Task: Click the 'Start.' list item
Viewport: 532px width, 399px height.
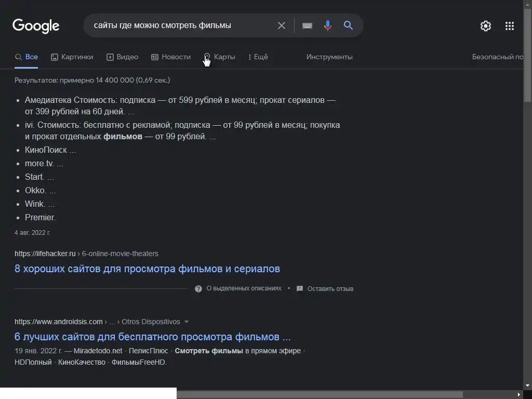Action: (39, 177)
